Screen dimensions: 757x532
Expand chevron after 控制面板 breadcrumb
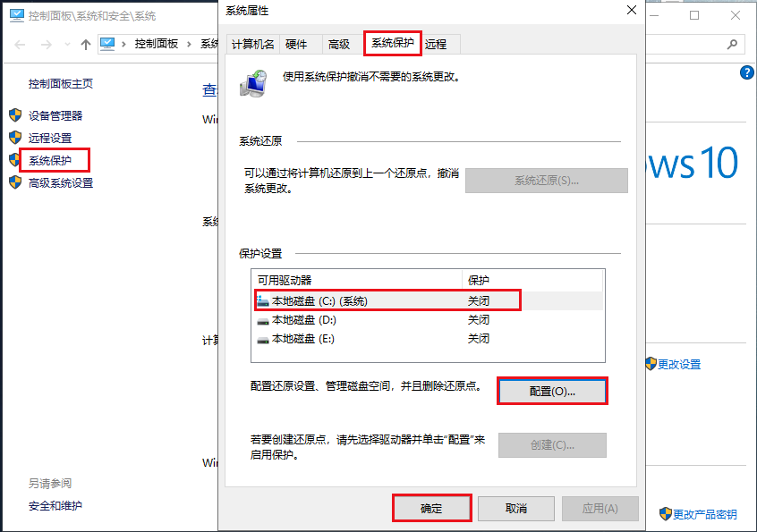(190, 45)
